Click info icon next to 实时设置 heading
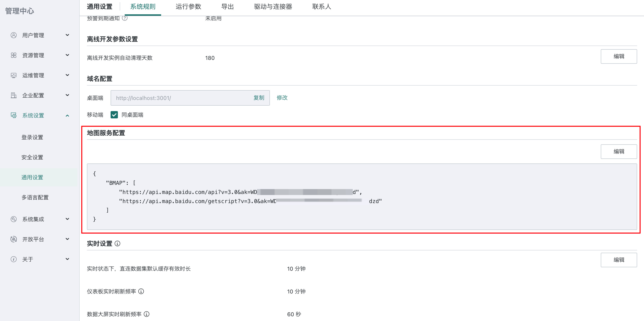The width and height of the screenshot is (644, 321). [117, 243]
